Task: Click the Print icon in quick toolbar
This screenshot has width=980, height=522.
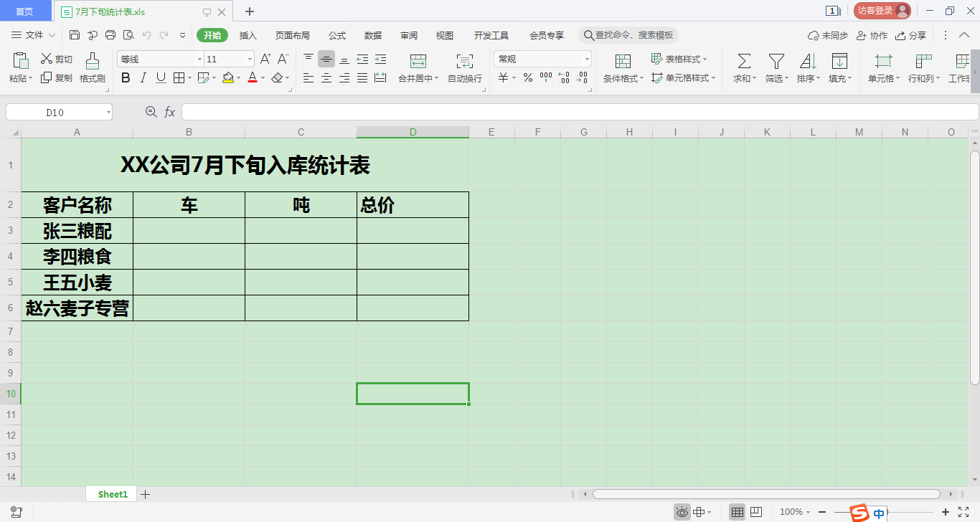Action: 110,35
